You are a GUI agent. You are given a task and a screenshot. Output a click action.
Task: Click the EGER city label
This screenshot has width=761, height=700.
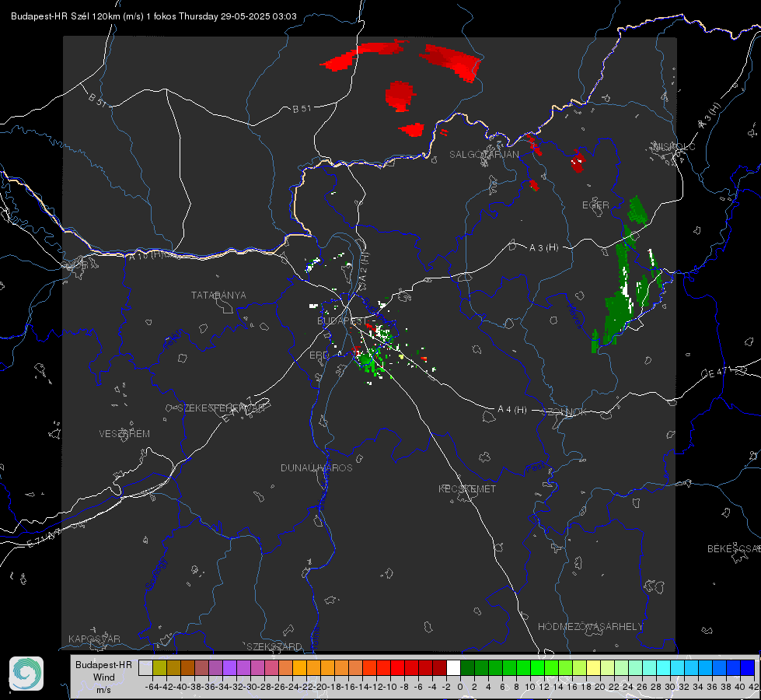tap(595, 205)
